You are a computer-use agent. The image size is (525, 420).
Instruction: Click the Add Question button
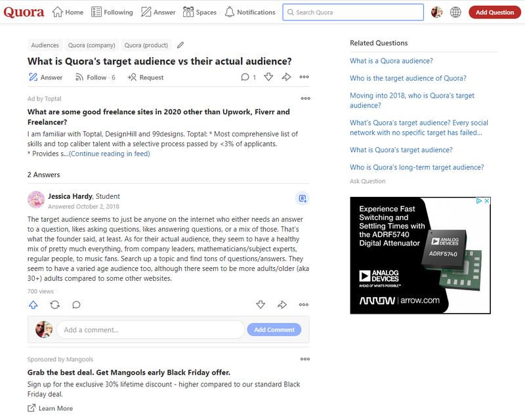pos(495,12)
